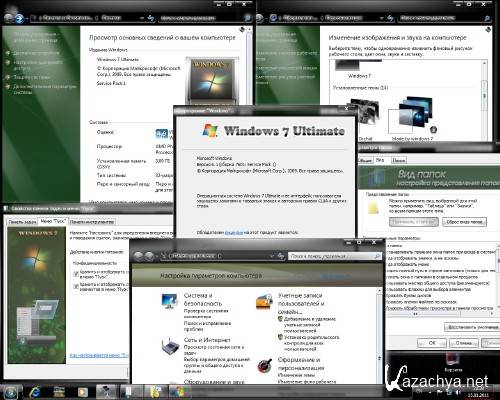
Task: Refresh the System window address bar
Action: (x=151, y=18)
